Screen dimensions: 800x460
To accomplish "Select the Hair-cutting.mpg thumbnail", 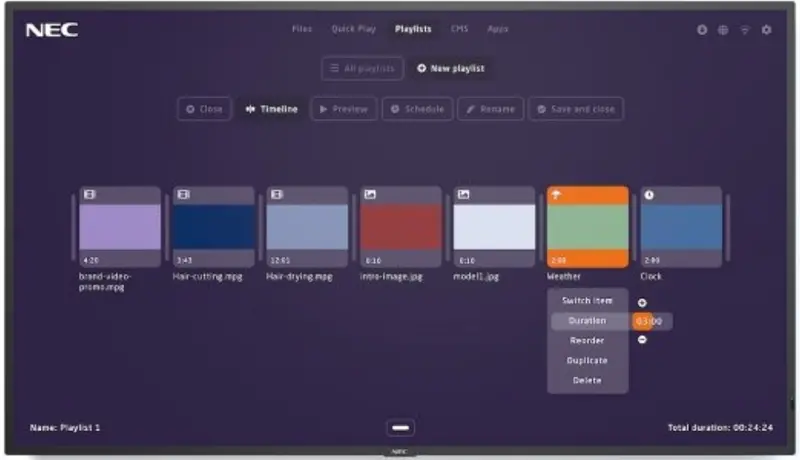I will [x=213, y=227].
